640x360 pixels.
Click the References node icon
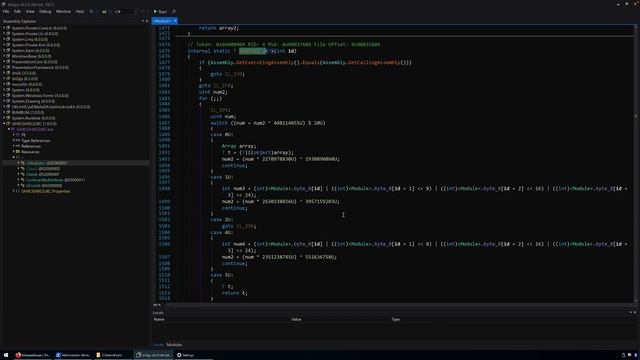(x=18, y=146)
